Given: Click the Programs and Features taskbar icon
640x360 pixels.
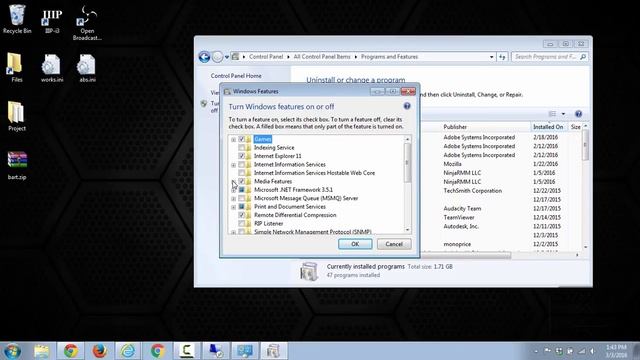Looking at the screenshot, I should (273, 351).
